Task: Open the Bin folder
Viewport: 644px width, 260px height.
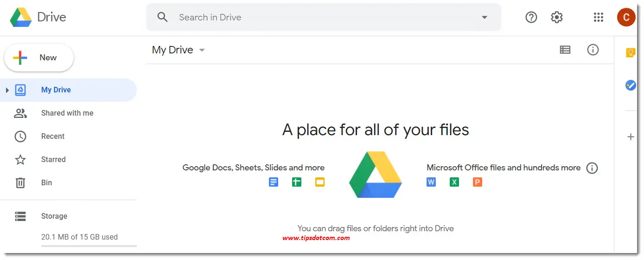Action: click(x=46, y=182)
